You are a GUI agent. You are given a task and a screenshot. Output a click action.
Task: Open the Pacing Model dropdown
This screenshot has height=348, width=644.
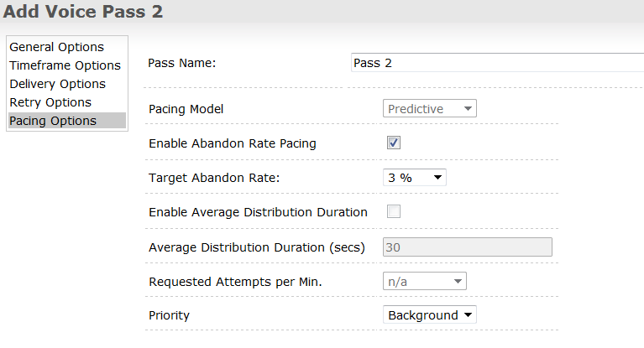pos(430,109)
